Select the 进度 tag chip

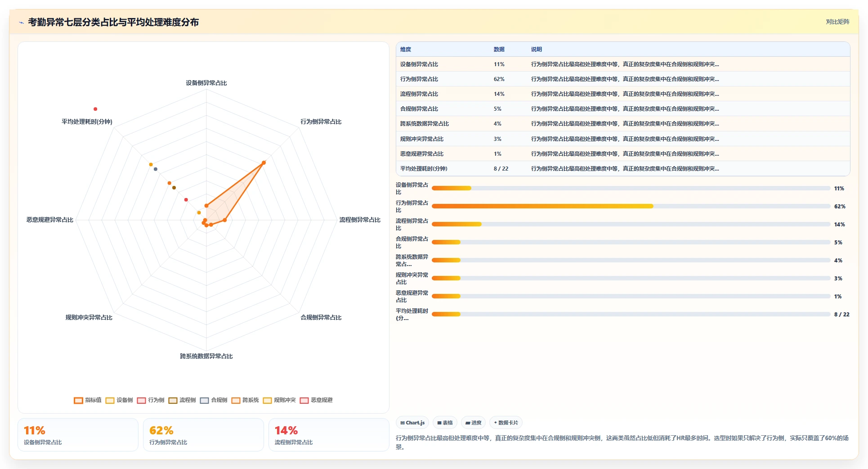click(x=473, y=423)
